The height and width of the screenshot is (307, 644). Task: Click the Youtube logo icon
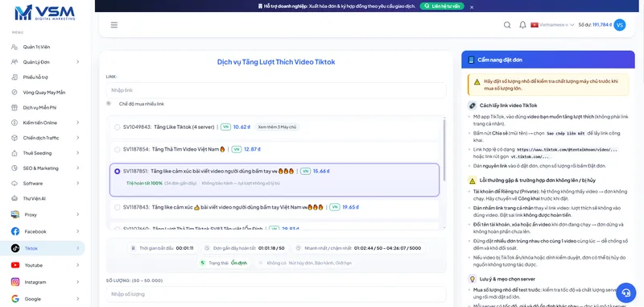coord(15,265)
